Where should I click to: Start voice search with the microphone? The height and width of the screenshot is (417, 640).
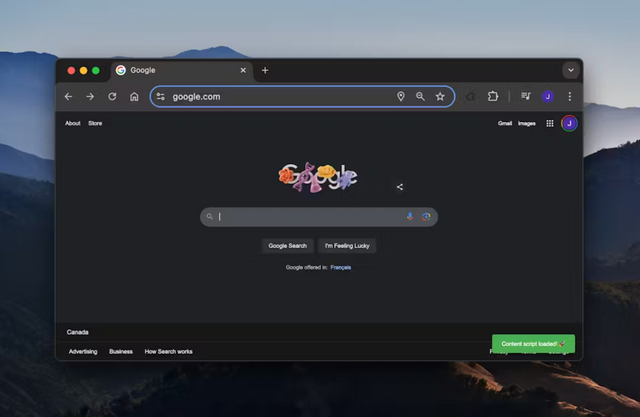410,217
